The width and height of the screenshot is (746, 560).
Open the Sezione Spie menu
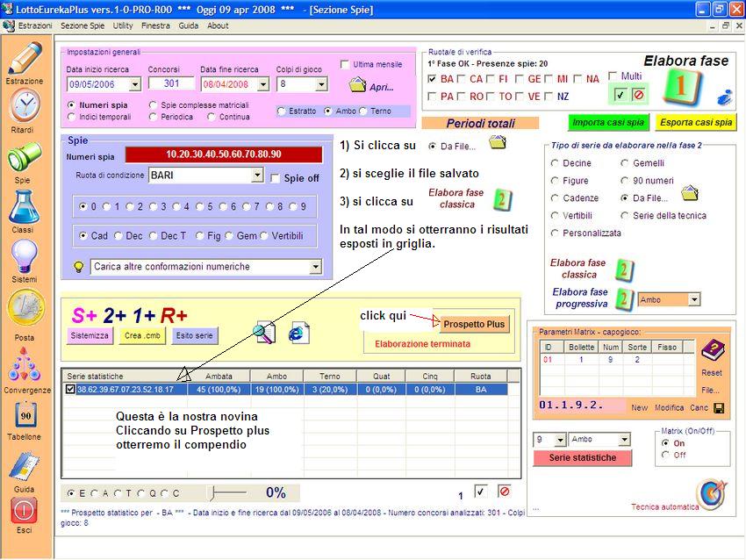click(82, 26)
